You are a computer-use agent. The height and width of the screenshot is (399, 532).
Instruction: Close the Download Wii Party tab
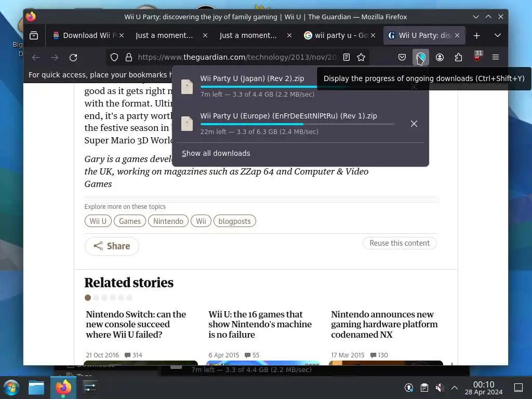122,35
